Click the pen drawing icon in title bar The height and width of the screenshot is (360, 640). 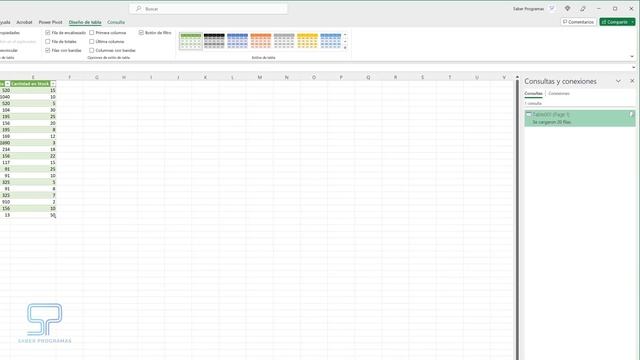coord(583,9)
